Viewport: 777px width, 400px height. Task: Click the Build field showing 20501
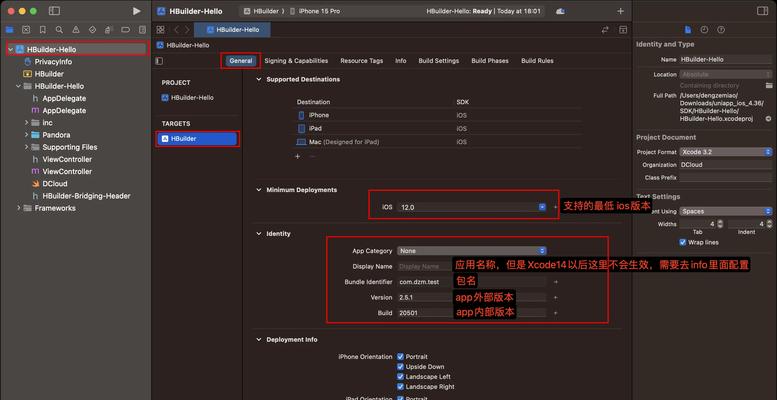[472, 313]
